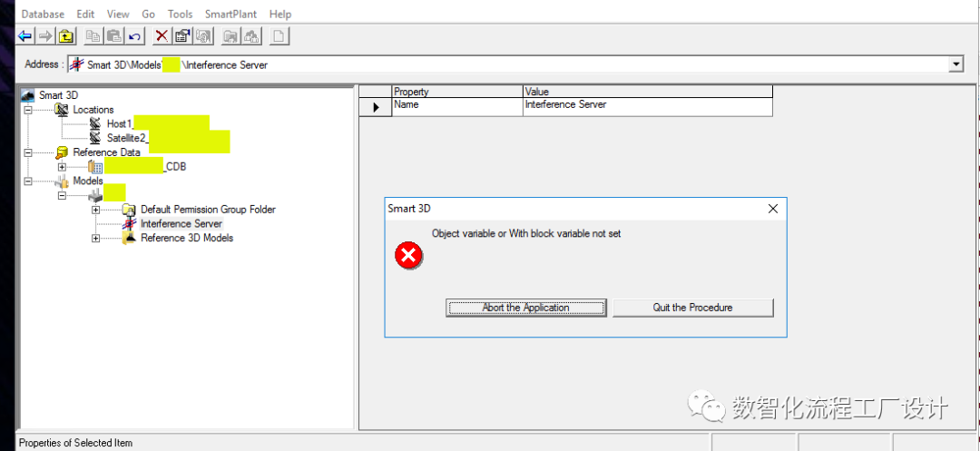Select the Interference Server tree icon
Screen dimensions: 980x451
(x=129, y=223)
